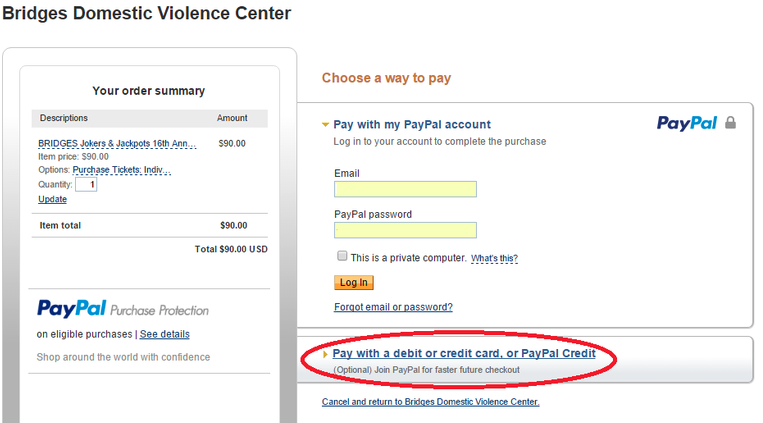The height and width of the screenshot is (423, 763).
Task: Open the 'What's this?' help link
Action: tap(494, 258)
